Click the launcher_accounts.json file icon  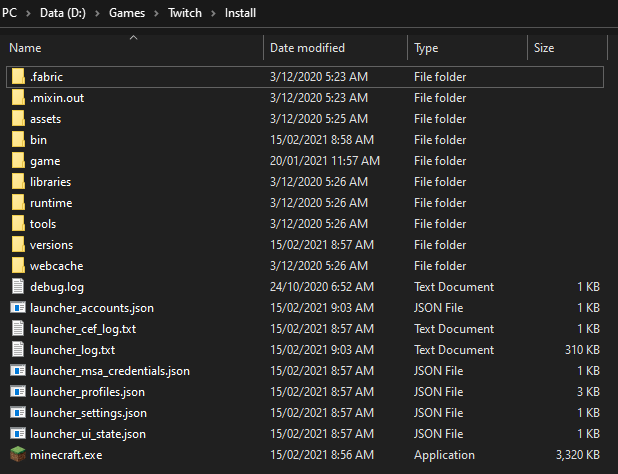coord(17,308)
